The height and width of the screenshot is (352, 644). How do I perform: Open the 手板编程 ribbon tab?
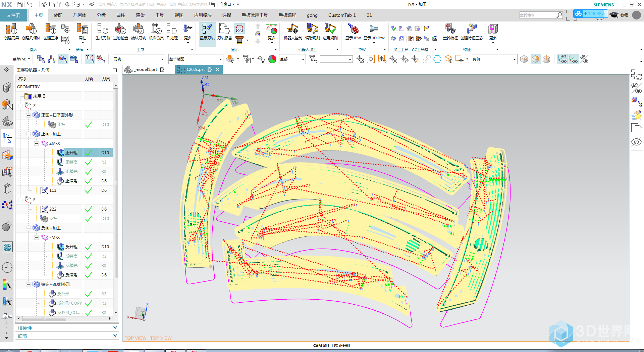[287, 15]
